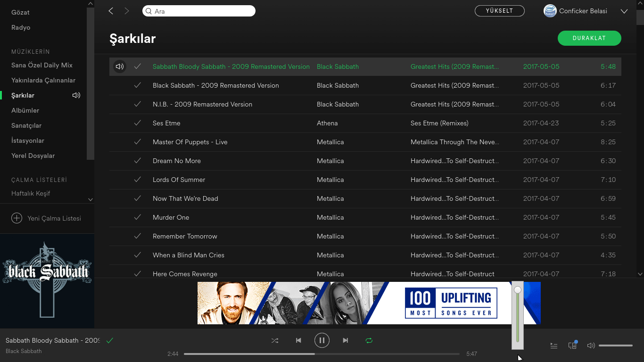Toggle shuffle playback
The width and height of the screenshot is (644, 362).
pos(275,340)
